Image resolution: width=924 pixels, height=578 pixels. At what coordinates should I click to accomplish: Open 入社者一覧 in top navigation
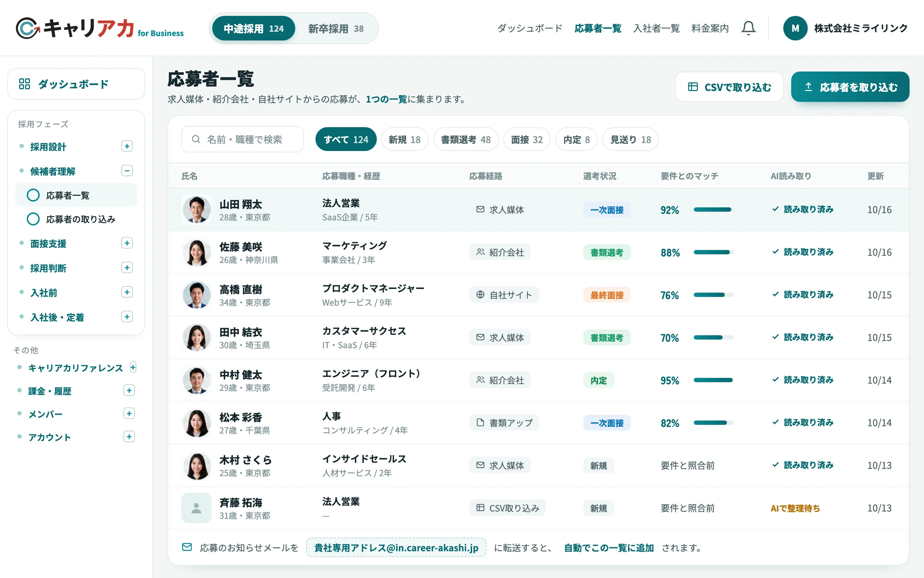tap(656, 28)
